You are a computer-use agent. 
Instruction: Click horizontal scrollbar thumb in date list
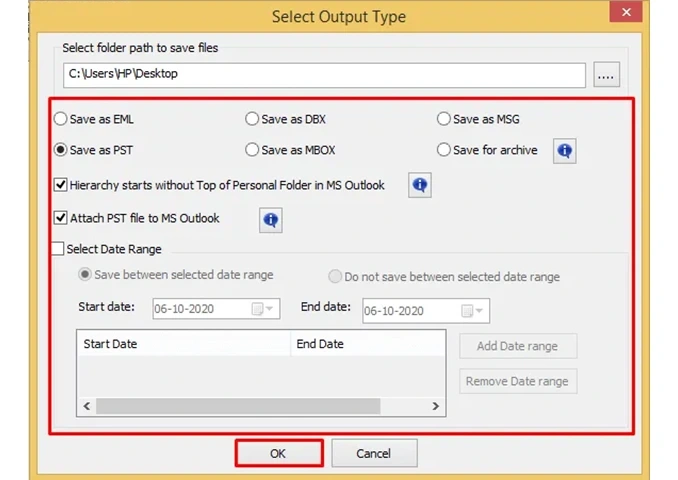(238, 406)
